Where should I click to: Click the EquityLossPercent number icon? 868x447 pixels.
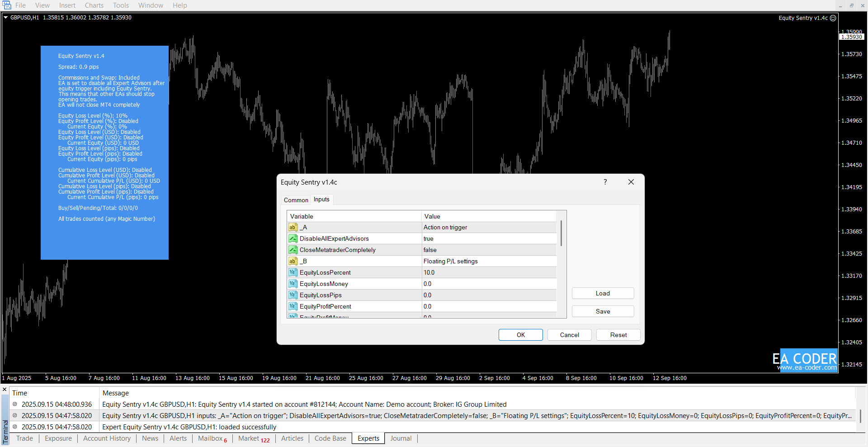(x=293, y=272)
